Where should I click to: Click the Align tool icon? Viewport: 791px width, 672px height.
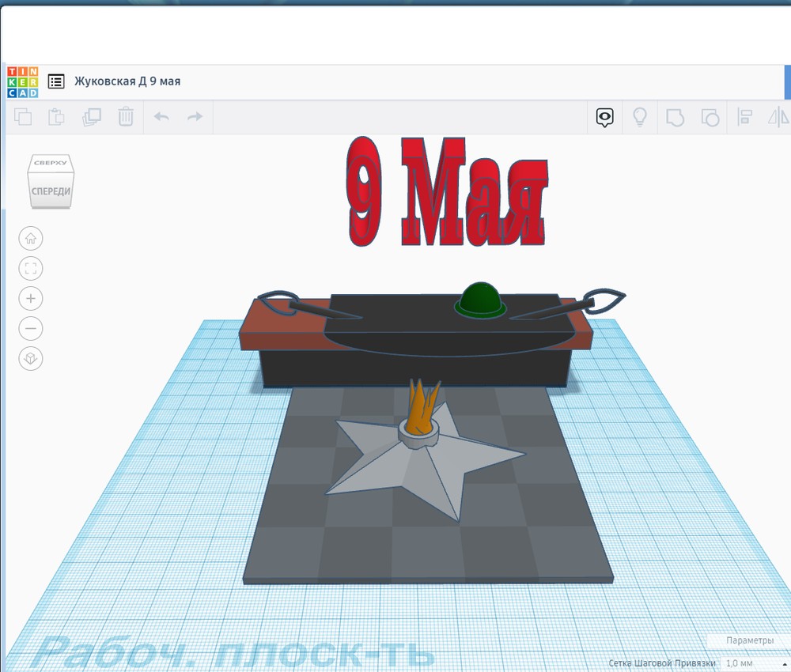point(744,118)
